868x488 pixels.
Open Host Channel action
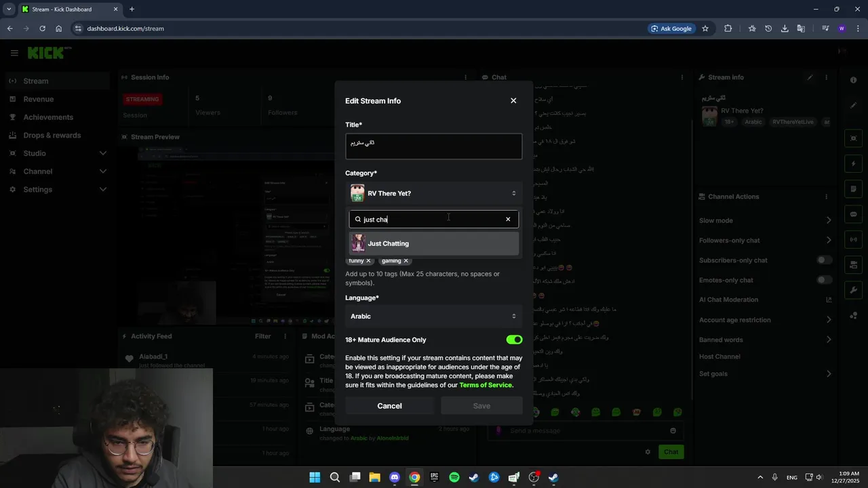click(x=719, y=357)
